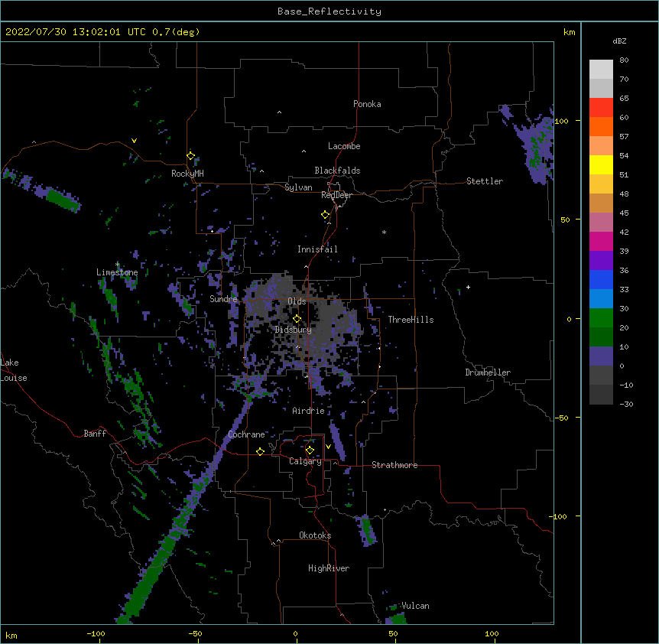Pick the yellow diamond between Olds and Didsbury

click(297, 319)
